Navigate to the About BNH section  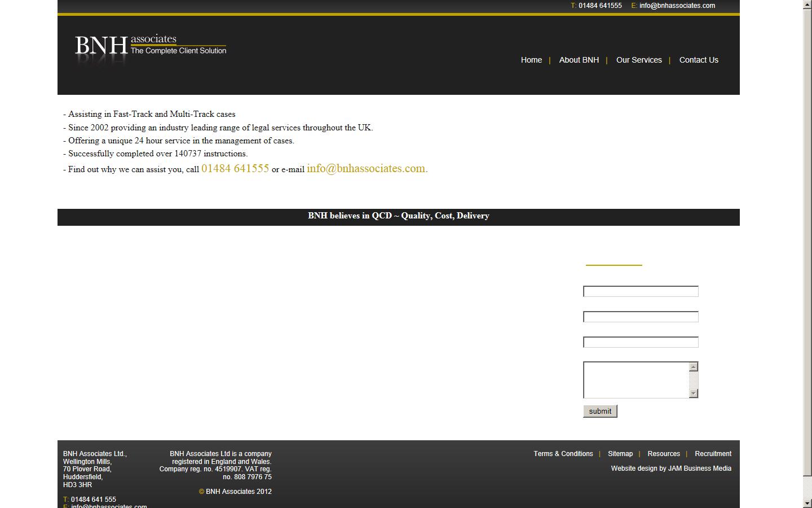(579, 60)
